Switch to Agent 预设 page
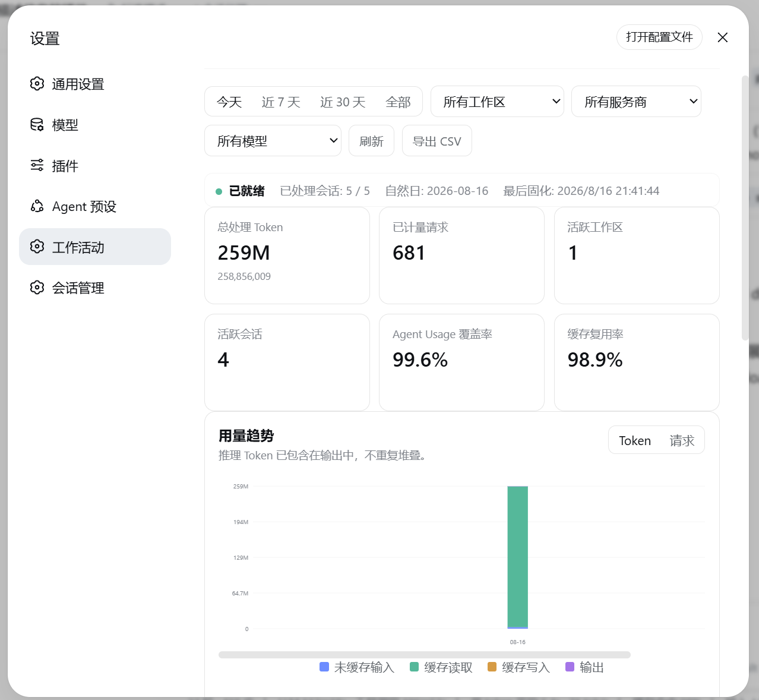Viewport: 759px width, 700px height. (x=95, y=206)
